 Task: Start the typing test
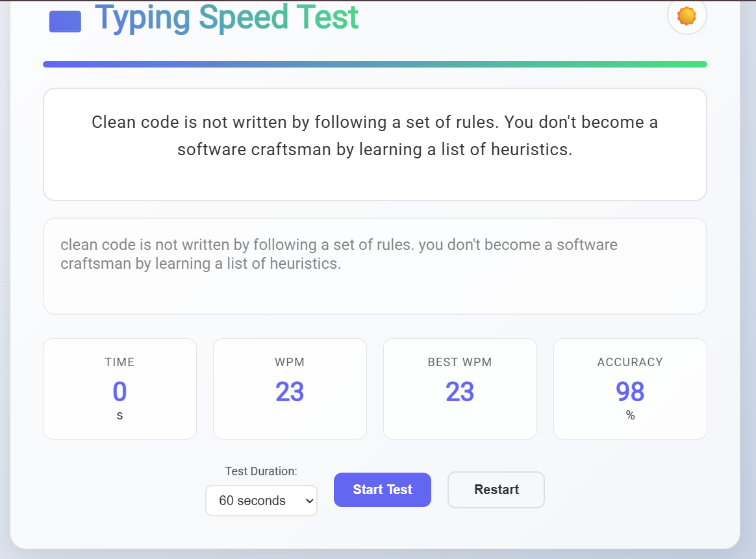(x=383, y=490)
